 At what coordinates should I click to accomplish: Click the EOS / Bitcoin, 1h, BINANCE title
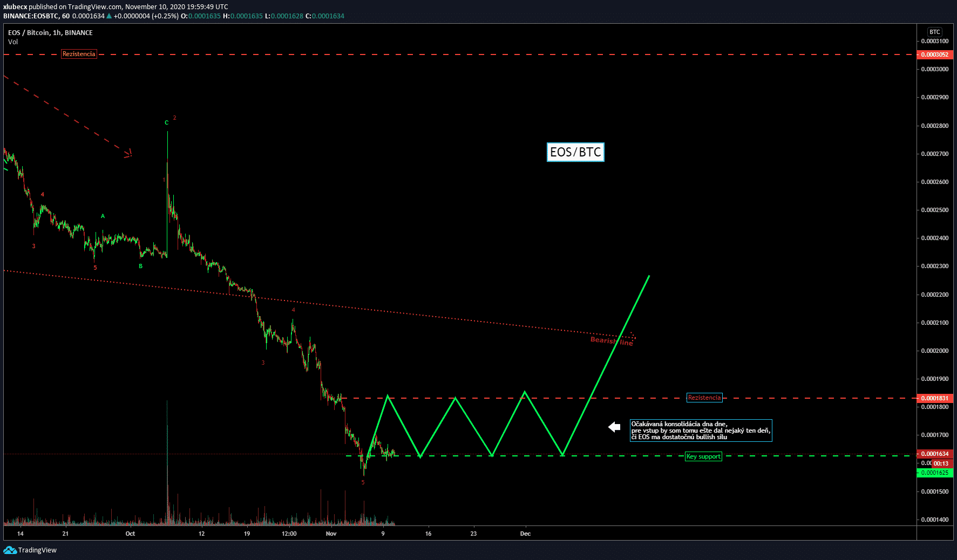(x=50, y=33)
